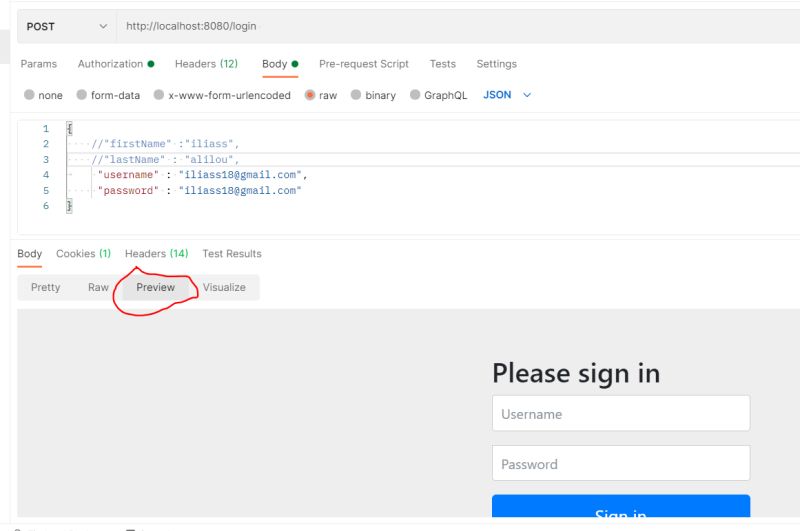
Task: Switch response view to Pretty
Action: coord(45,287)
